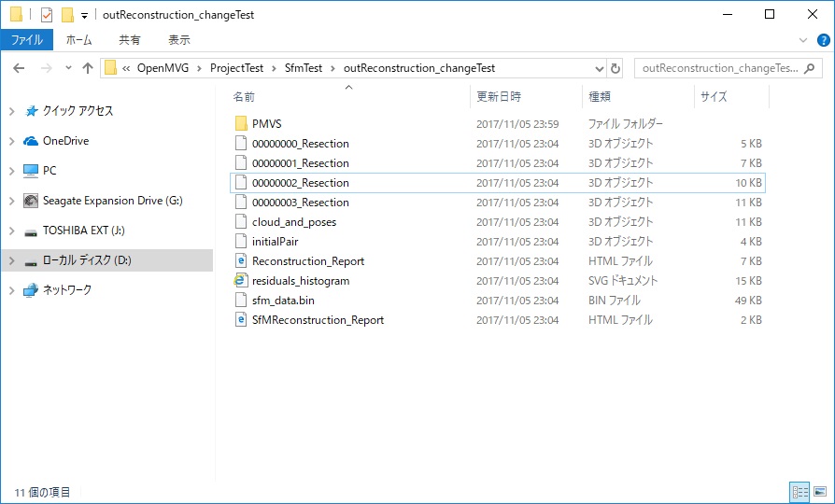Select TOSHIBA EXT (J:) drive
Screen dimensions: 835x504
[84, 231]
